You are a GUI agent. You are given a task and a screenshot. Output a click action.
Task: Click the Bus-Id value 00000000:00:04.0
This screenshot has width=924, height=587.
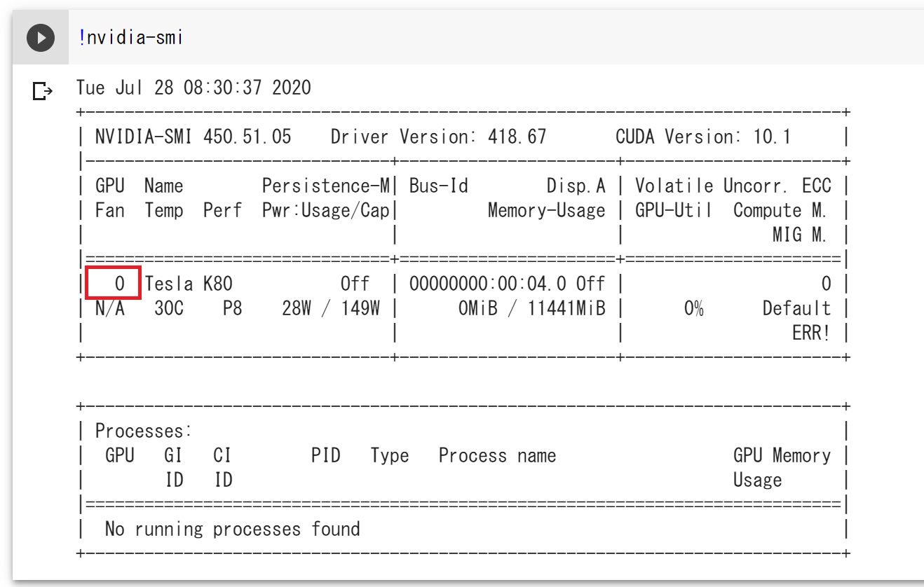coord(488,284)
